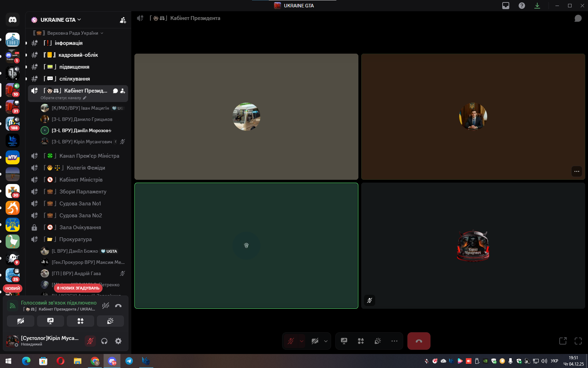Enter full screen call view
This screenshot has width=588, height=368.
pos(578,341)
